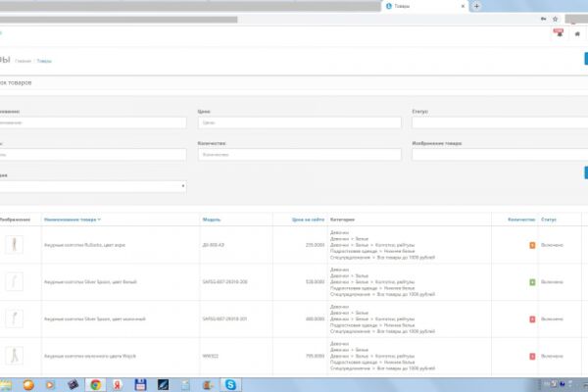Click the bookmark star in address bar

556,19
